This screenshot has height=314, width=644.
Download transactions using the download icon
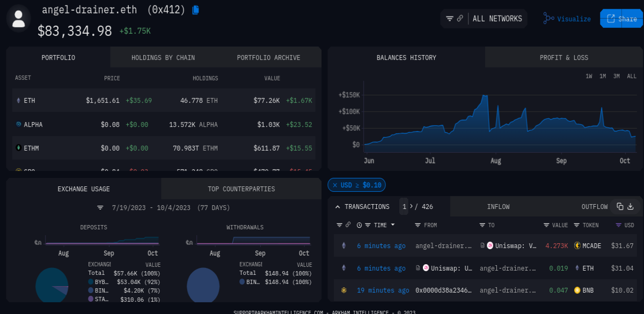point(631,206)
